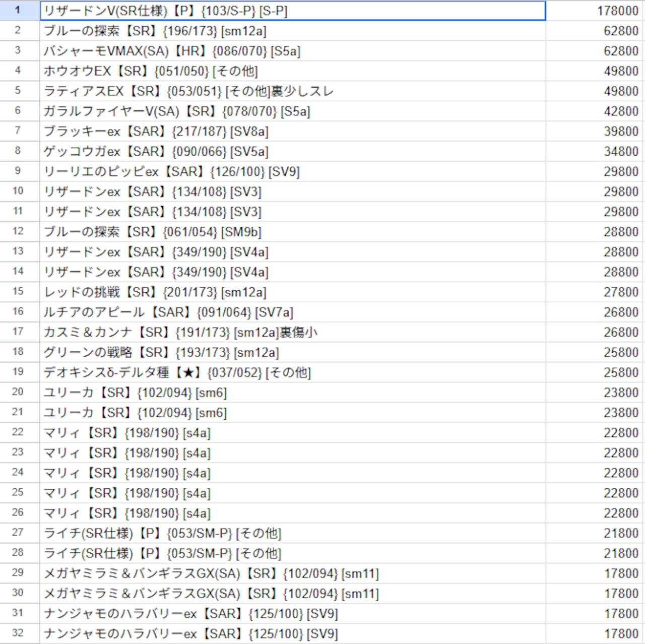Click the 62800 price in row 3
The width and height of the screenshot is (645, 644).
pyautogui.click(x=595, y=51)
